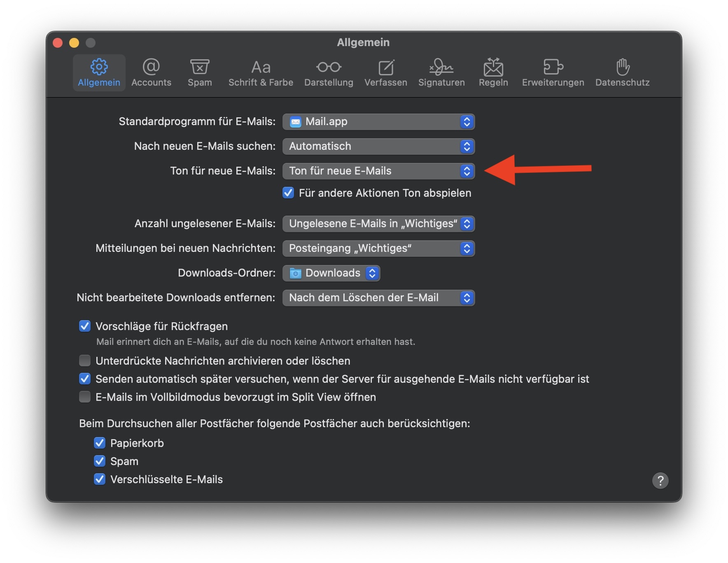
Task: Open the Downloads-Ordner popup menu
Action: (x=331, y=273)
